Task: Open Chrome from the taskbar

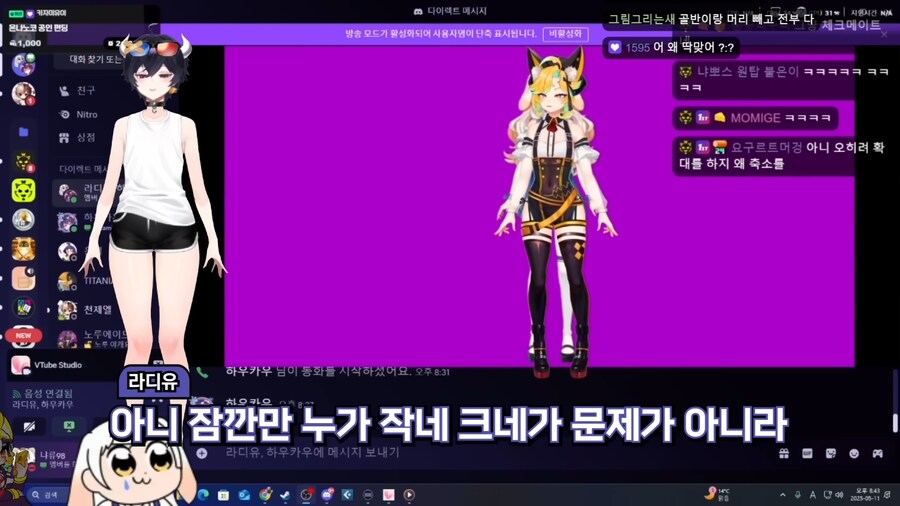Action: coord(265,495)
